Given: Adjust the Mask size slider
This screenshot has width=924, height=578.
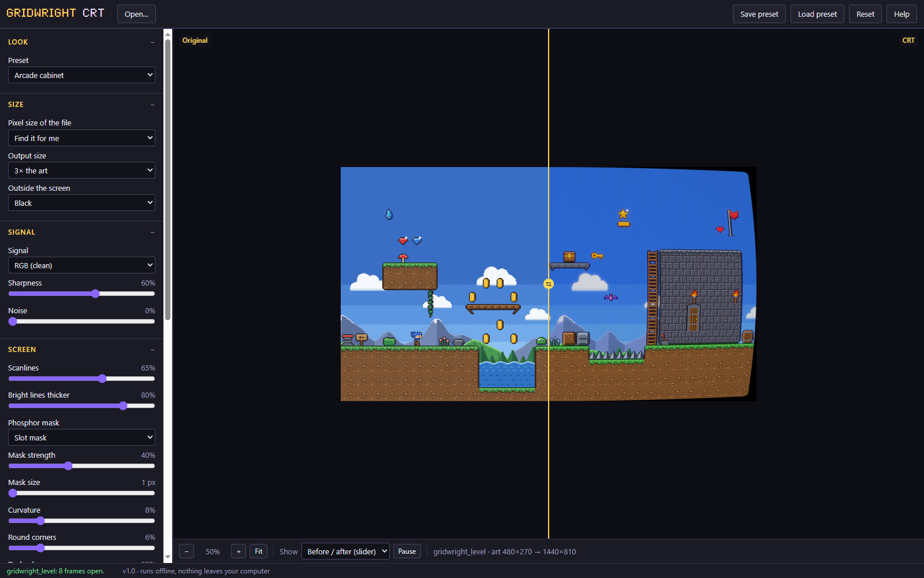Looking at the screenshot, I should click(x=81, y=493).
